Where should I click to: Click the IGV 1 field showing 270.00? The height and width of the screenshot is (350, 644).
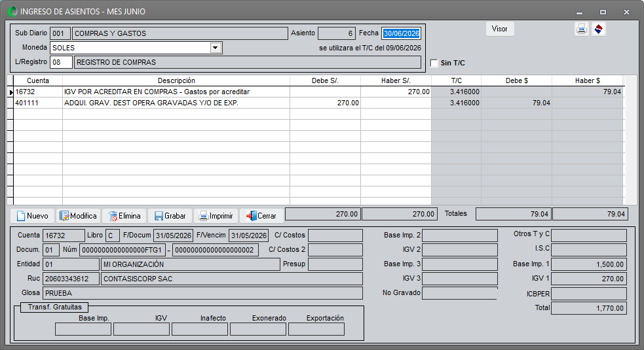589,279
